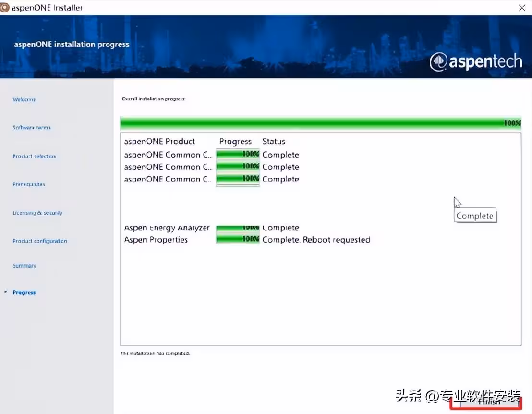This screenshot has height=414, width=532.
Task: Select the Aspen Properties row name
Action: tap(156, 240)
